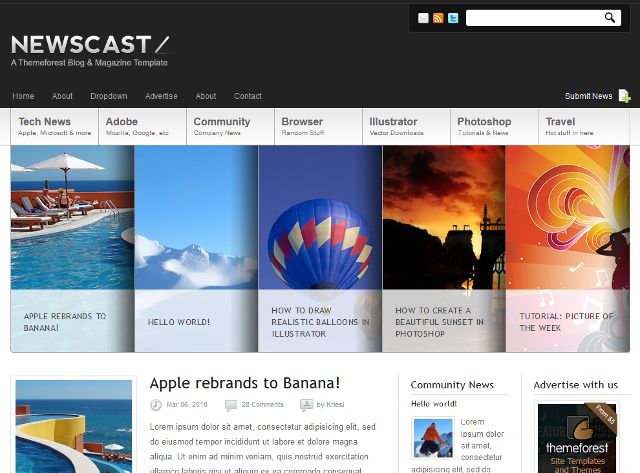The height and width of the screenshot is (473, 640).
Task: Select the Photoshop category tab
Action: [x=494, y=127]
